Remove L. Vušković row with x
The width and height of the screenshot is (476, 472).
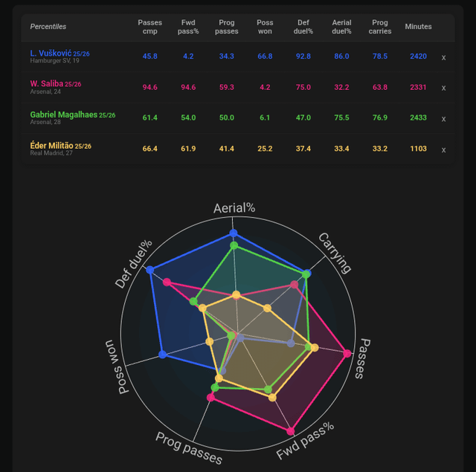[x=444, y=57]
